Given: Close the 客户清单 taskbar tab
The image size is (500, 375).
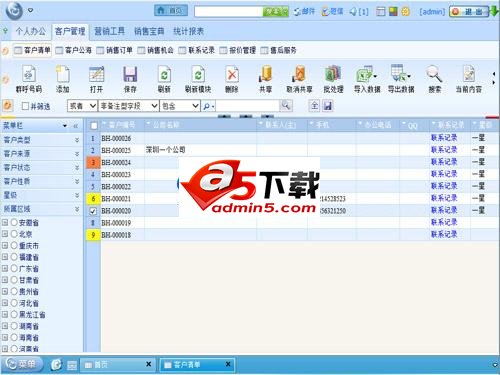Looking at the screenshot, I should pos(228,364).
